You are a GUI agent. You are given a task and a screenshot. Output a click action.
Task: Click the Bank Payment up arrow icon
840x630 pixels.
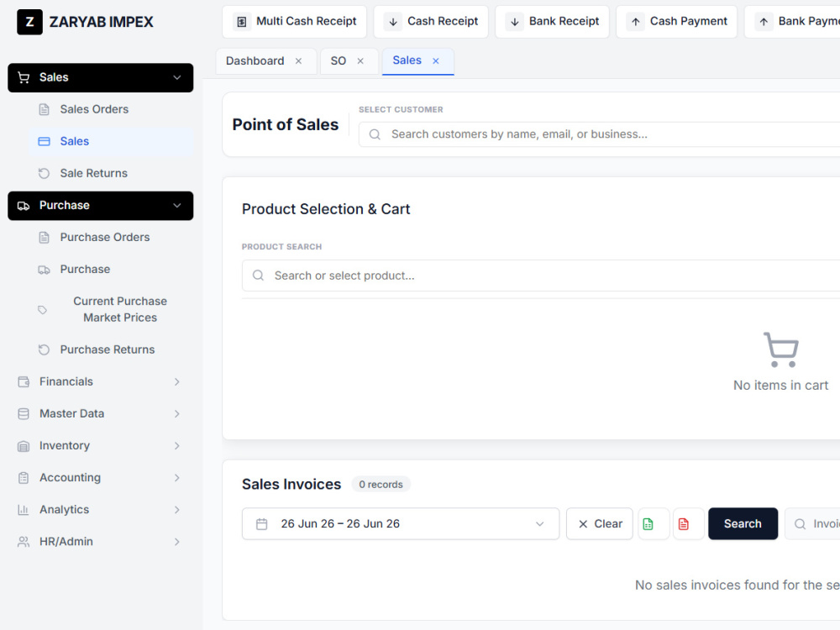[764, 22]
